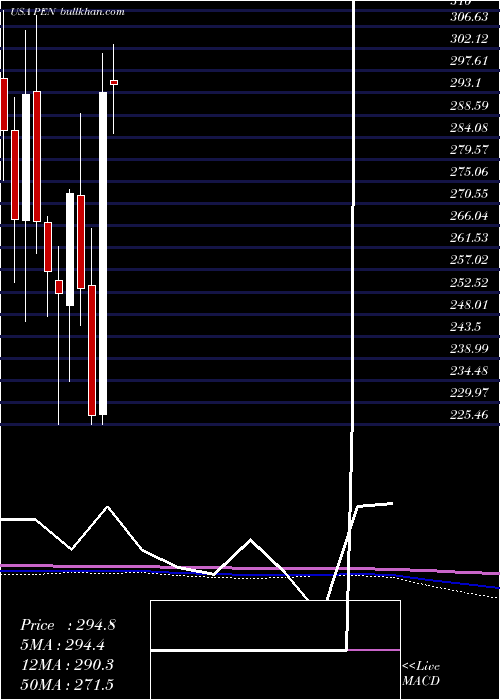Click the 252.52 price axis label
Screen dimensions: 500x700
point(469,283)
